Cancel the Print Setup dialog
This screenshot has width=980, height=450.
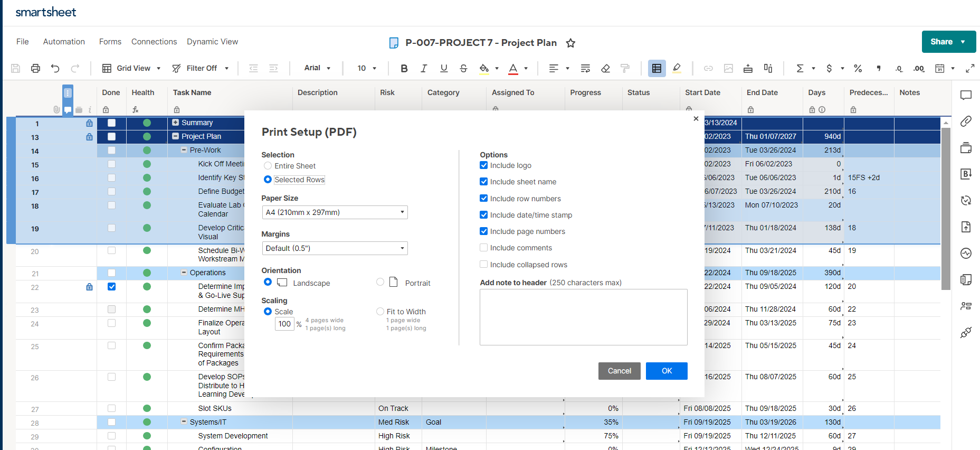click(620, 371)
